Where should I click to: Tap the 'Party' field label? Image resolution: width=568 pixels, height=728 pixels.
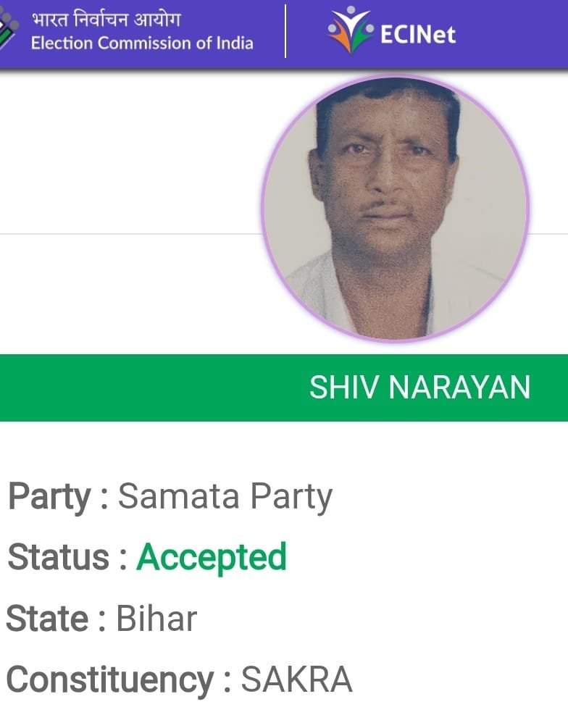[x=50, y=497]
